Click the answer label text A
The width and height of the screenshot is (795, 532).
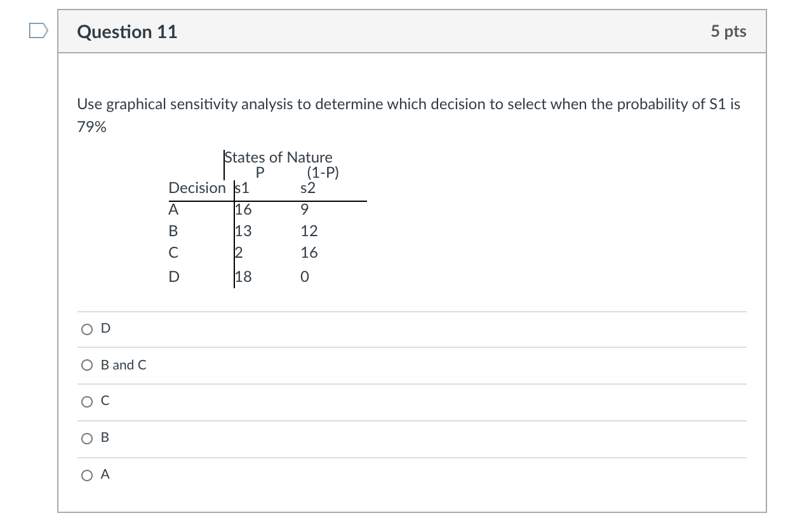point(106,474)
